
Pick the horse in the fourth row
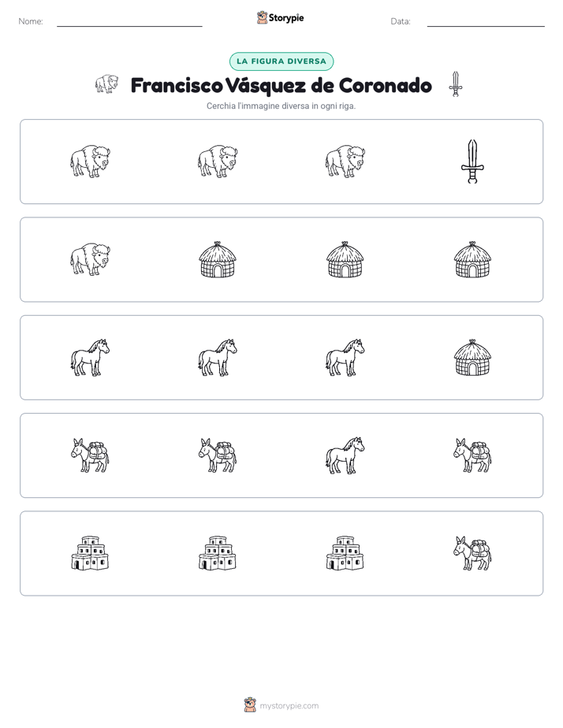pyautogui.click(x=345, y=455)
